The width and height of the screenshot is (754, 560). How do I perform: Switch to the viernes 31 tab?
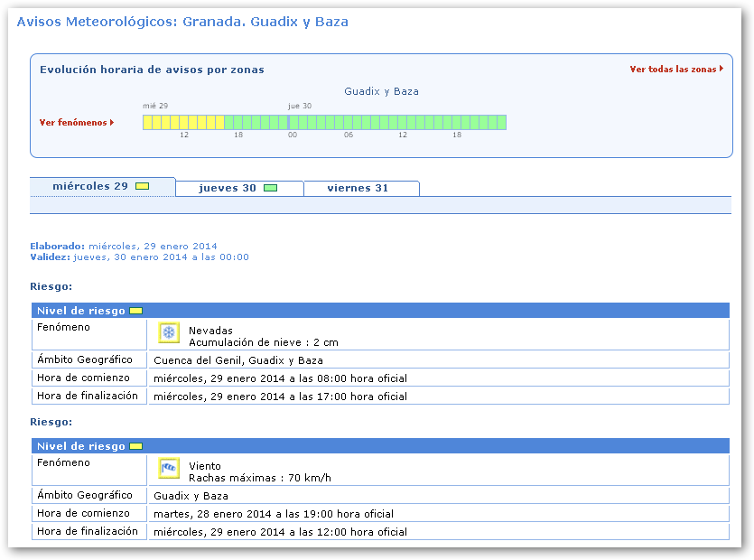point(358,188)
